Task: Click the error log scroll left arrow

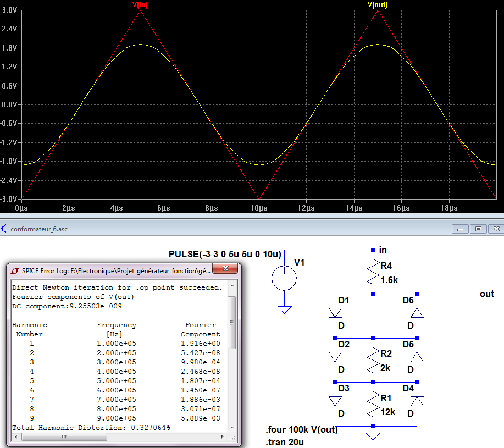Action: point(16,437)
